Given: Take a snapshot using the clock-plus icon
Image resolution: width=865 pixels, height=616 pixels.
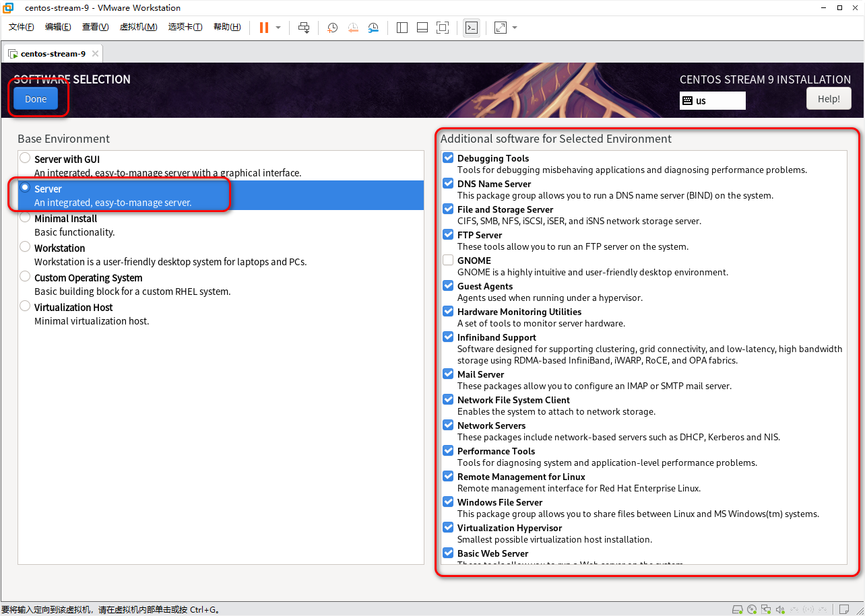Looking at the screenshot, I should click(333, 28).
